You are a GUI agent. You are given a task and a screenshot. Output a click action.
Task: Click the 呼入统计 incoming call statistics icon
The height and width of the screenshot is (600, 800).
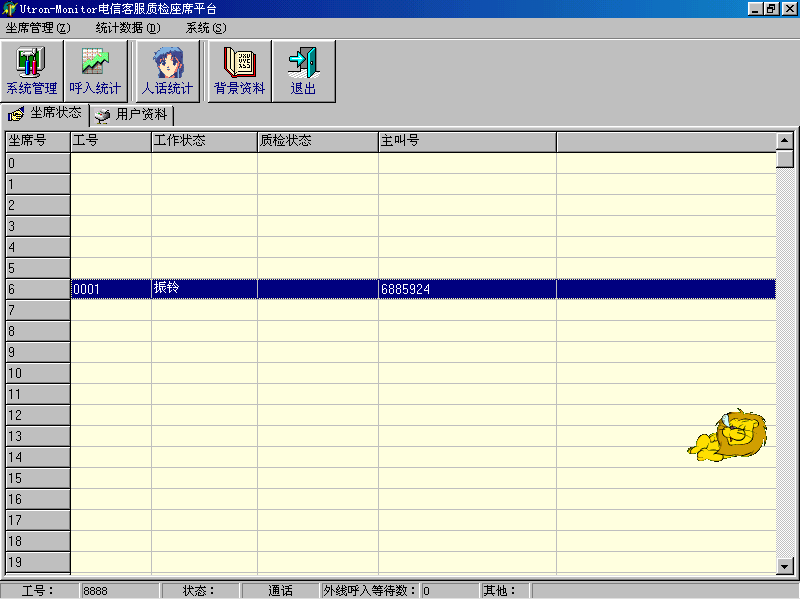95,70
